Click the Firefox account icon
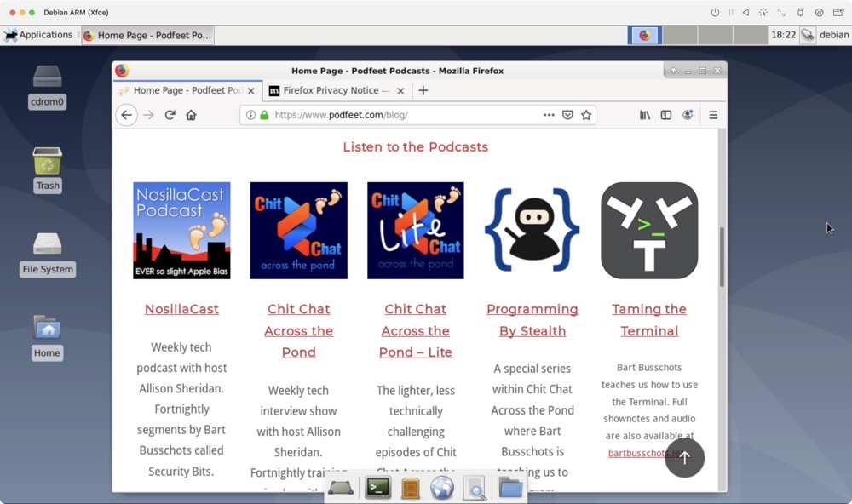 point(688,115)
